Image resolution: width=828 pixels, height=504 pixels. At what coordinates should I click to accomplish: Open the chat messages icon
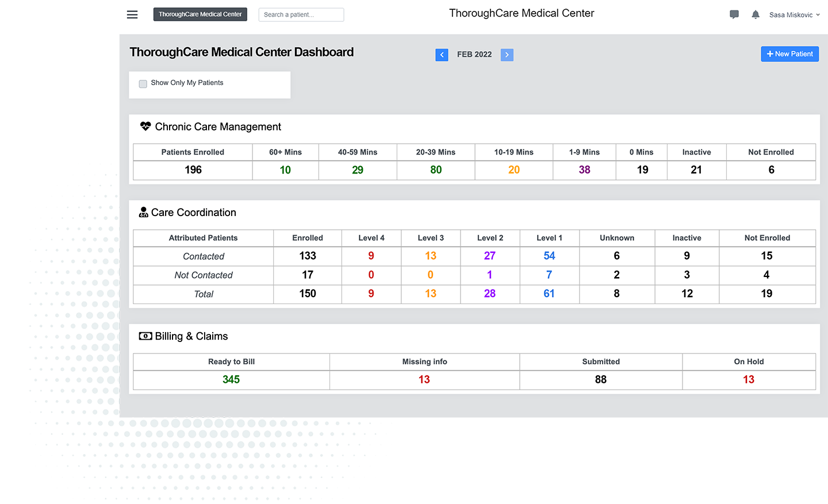coord(734,14)
